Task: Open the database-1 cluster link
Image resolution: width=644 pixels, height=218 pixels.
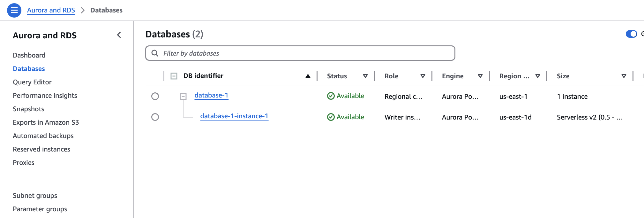Action: [x=211, y=95]
